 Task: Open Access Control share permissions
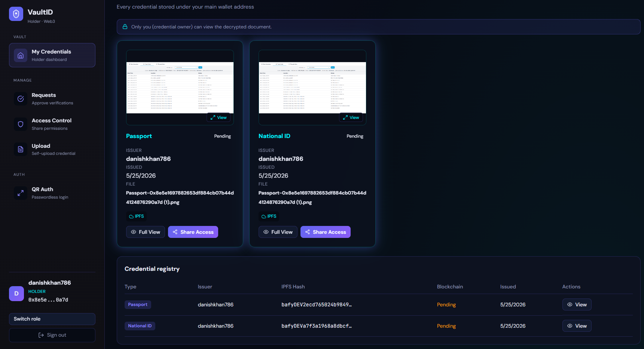[52, 124]
